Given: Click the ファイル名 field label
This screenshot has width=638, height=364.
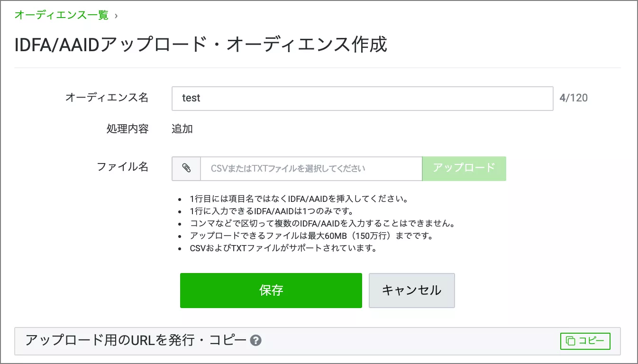Looking at the screenshot, I should 122,167.
